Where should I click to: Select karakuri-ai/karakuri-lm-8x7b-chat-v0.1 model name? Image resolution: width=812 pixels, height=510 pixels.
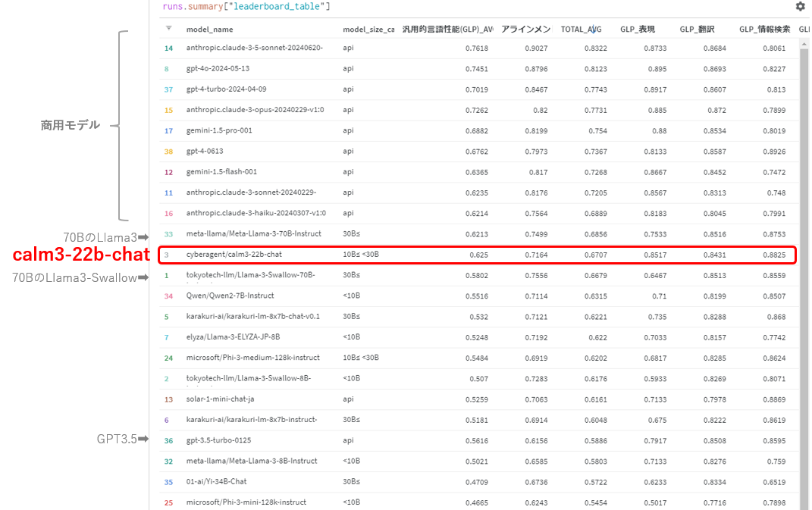(252, 316)
